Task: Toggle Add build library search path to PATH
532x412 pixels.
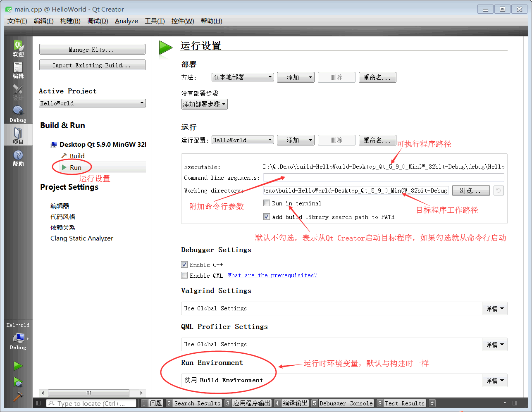Action: click(x=267, y=217)
